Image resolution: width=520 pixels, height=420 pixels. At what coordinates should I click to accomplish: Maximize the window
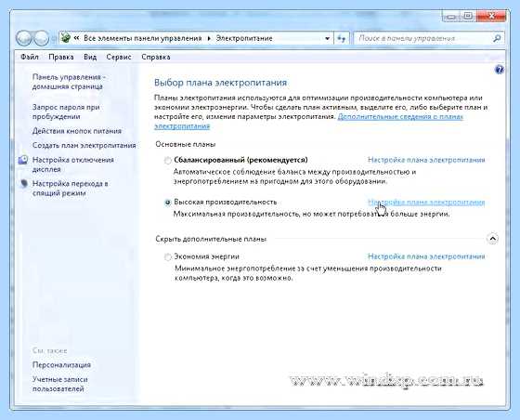[x=468, y=16]
